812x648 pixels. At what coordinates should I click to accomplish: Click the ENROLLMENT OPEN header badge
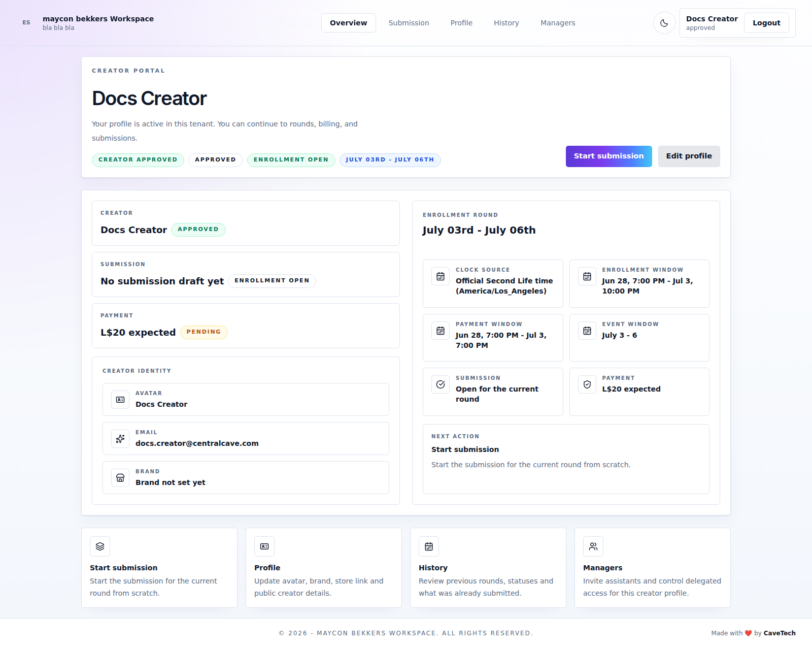pyautogui.click(x=291, y=160)
